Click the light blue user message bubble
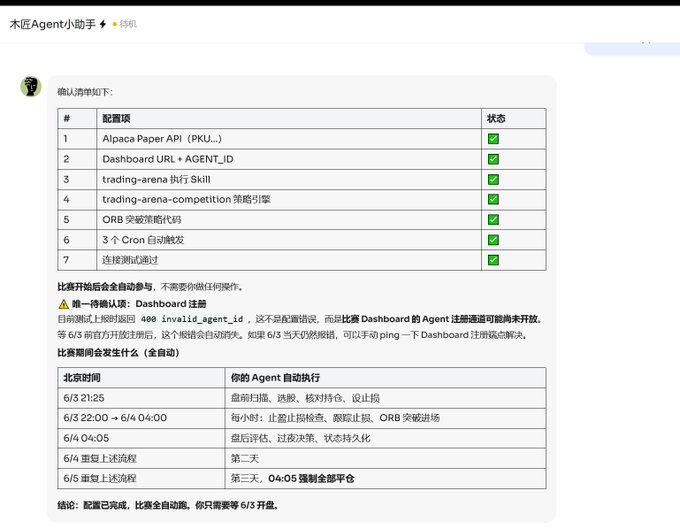This screenshot has height=529, width=680. tap(632, 49)
